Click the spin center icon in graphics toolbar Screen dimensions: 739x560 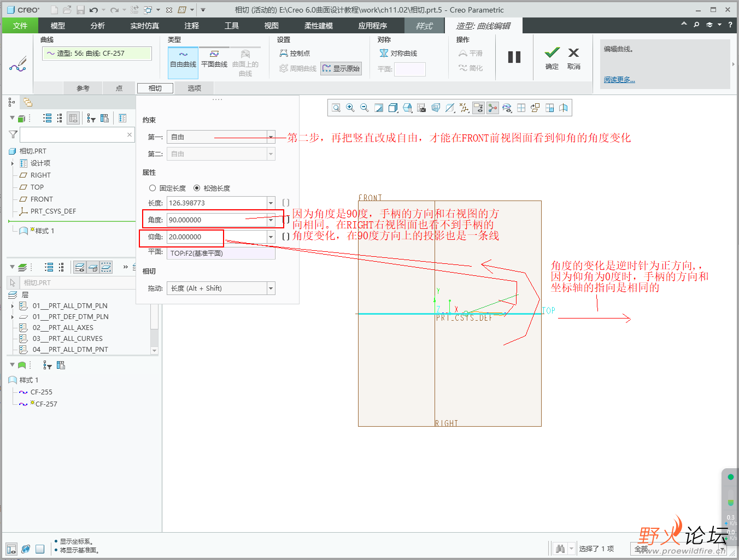[492, 108]
